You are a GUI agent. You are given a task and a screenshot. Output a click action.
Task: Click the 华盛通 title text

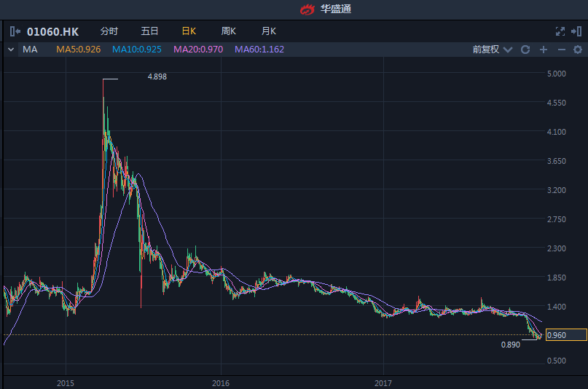[x=336, y=9]
